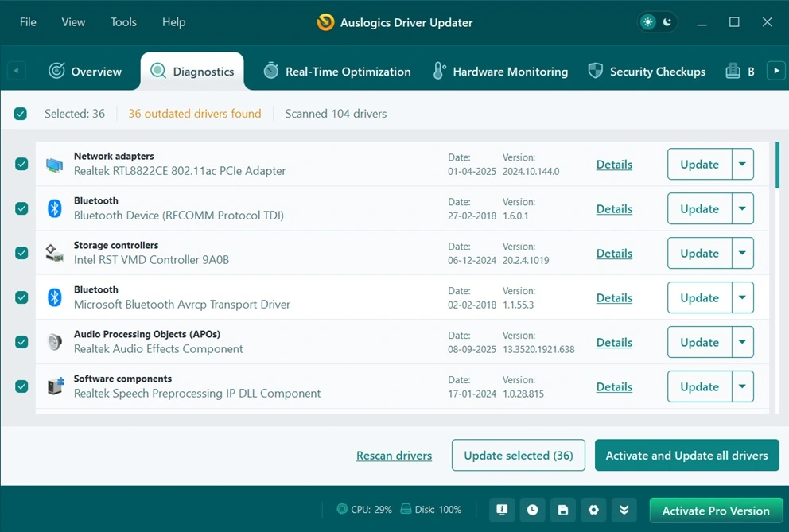
Task: Uncheck the Realtek Speech Preprocessing checkbox
Action: coord(21,386)
